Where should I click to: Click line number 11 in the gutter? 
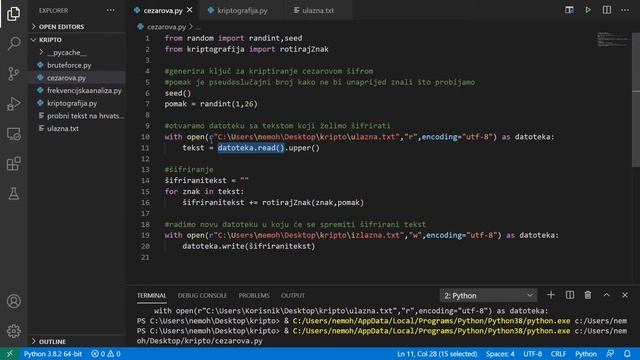pos(145,148)
